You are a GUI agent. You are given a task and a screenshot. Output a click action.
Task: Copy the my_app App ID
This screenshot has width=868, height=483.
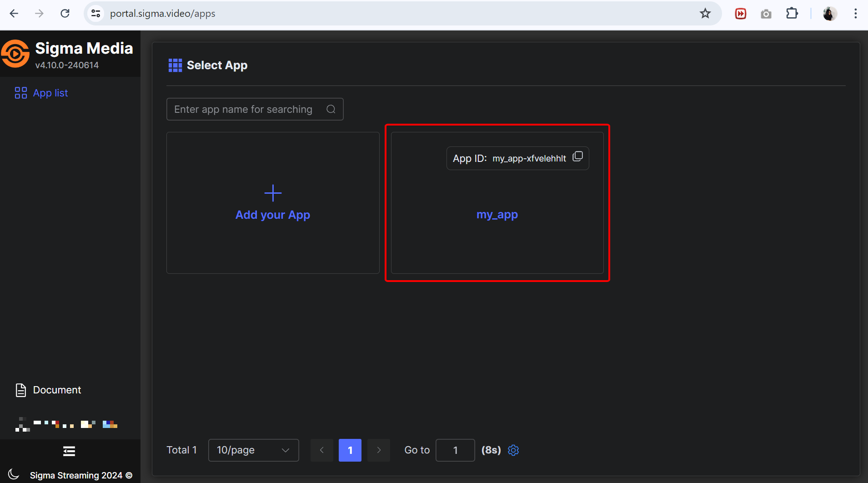click(577, 157)
